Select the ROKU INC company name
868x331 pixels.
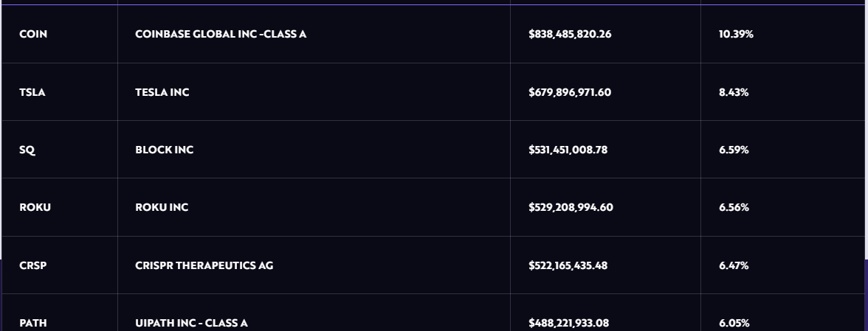tap(162, 207)
